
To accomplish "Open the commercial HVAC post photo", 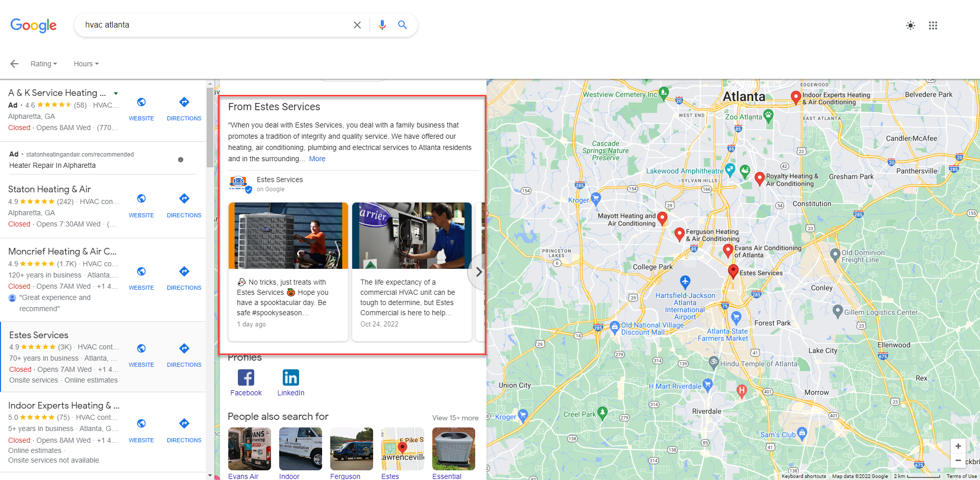I will click(x=412, y=236).
